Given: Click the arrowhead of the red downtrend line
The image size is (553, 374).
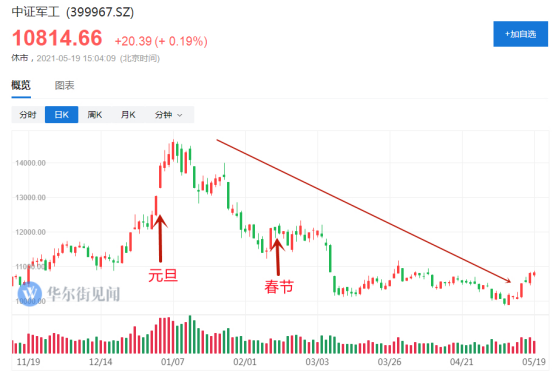Looking at the screenshot, I should [507, 280].
